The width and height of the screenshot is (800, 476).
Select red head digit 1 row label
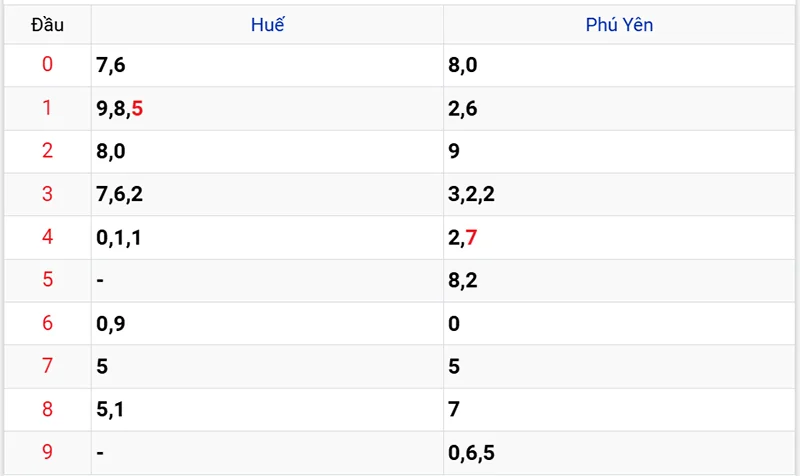(x=47, y=108)
